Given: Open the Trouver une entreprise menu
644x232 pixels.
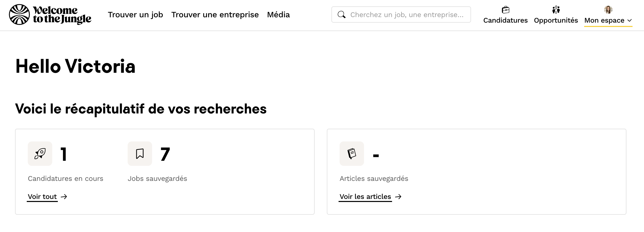Looking at the screenshot, I should pyautogui.click(x=215, y=15).
